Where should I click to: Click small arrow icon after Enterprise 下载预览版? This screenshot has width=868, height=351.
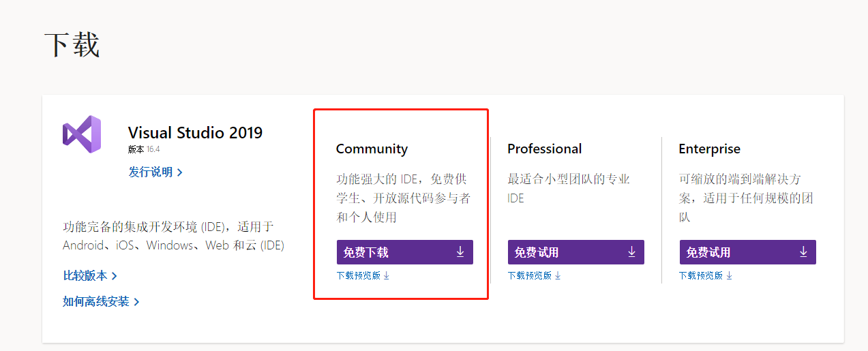pos(729,276)
